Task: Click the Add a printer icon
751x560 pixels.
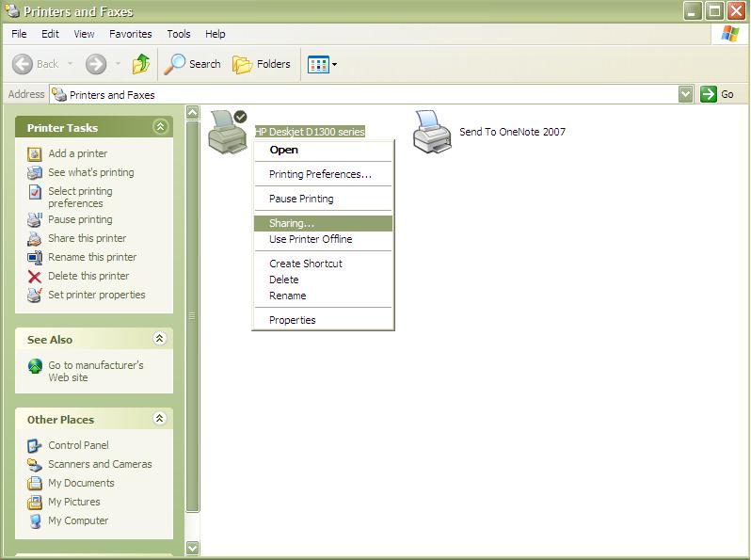Action: click(x=35, y=153)
